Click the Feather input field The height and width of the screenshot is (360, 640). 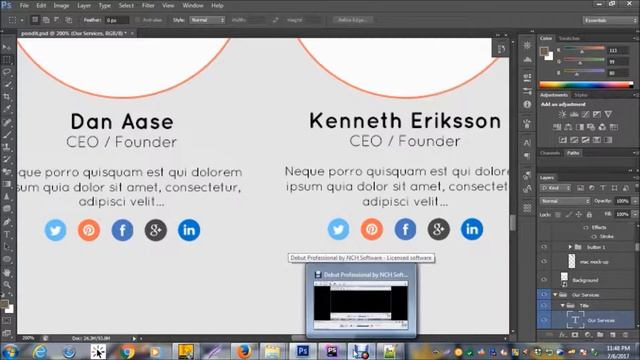(117, 20)
